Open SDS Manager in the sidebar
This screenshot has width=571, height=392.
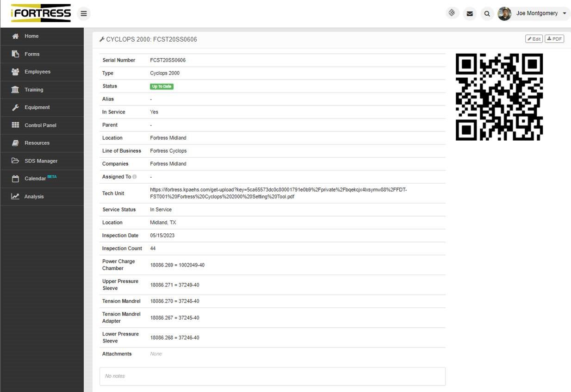tap(42, 161)
